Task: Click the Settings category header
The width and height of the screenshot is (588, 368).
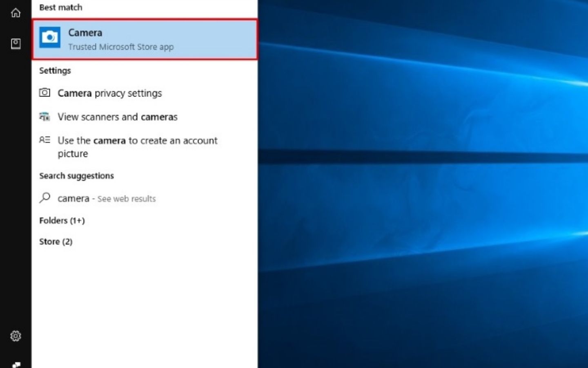Action: pyautogui.click(x=55, y=70)
